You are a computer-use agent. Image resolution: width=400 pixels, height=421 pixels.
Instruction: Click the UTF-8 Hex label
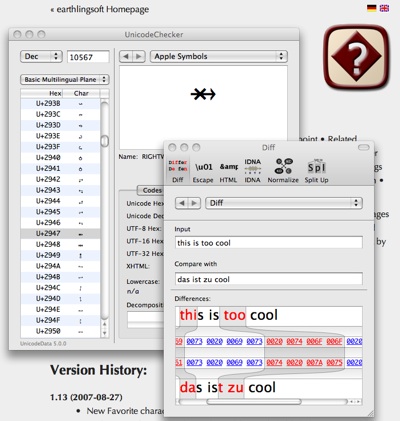144,228
